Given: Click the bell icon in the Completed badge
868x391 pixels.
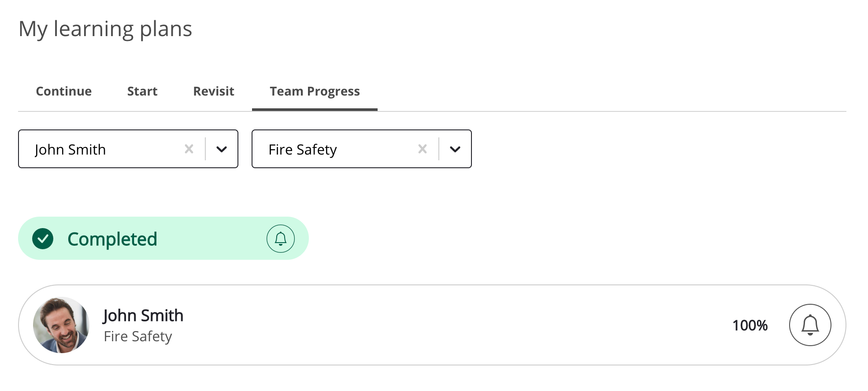Looking at the screenshot, I should click(x=281, y=239).
